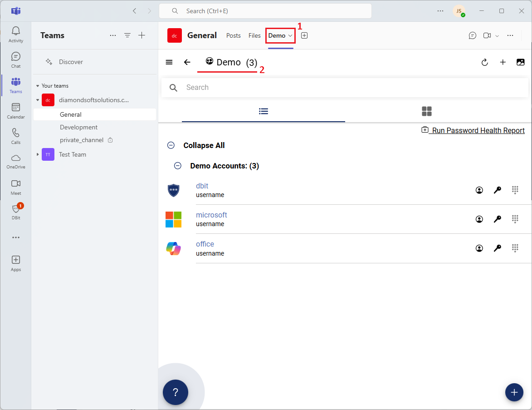
Task: Copy password key for office
Action: click(x=497, y=248)
